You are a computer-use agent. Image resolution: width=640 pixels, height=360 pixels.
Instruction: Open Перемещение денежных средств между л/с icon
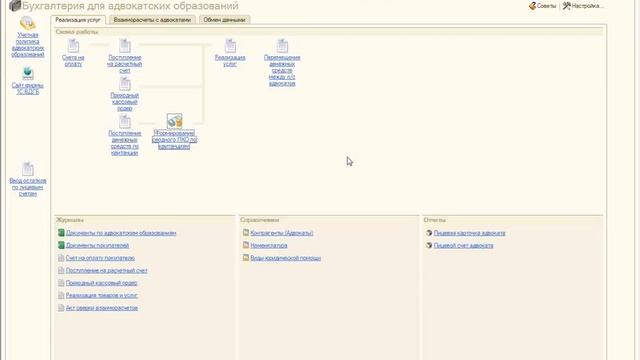pyautogui.click(x=282, y=46)
